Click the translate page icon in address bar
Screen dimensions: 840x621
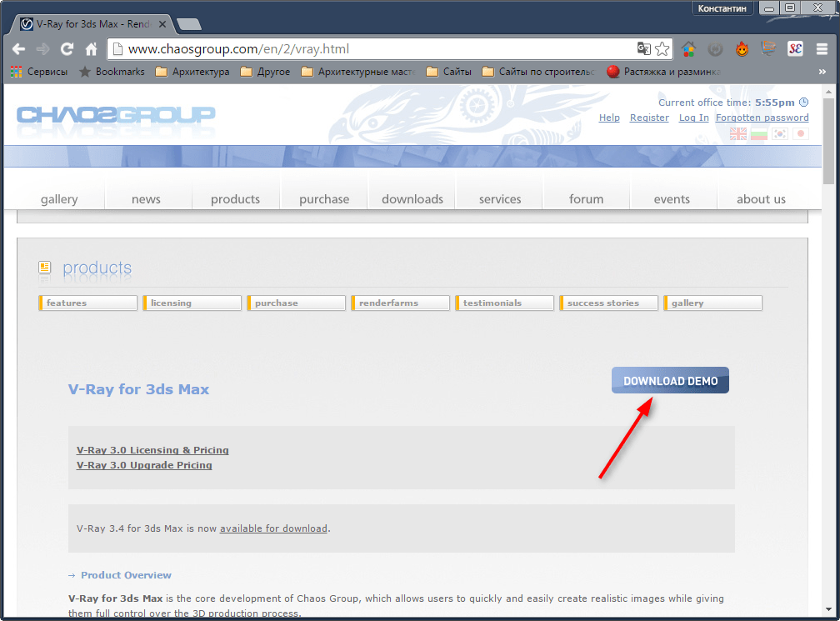pos(643,49)
